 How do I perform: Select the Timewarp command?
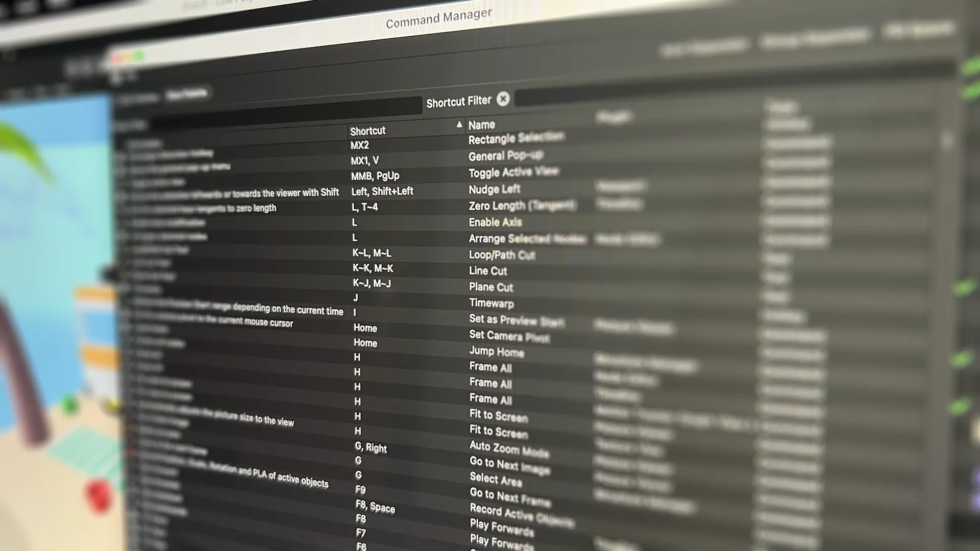[491, 303]
